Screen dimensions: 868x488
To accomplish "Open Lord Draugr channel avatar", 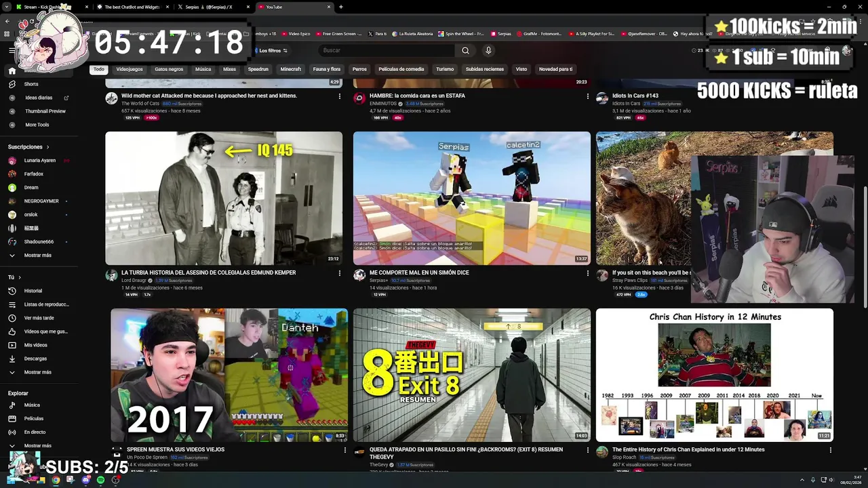I will (111, 275).
